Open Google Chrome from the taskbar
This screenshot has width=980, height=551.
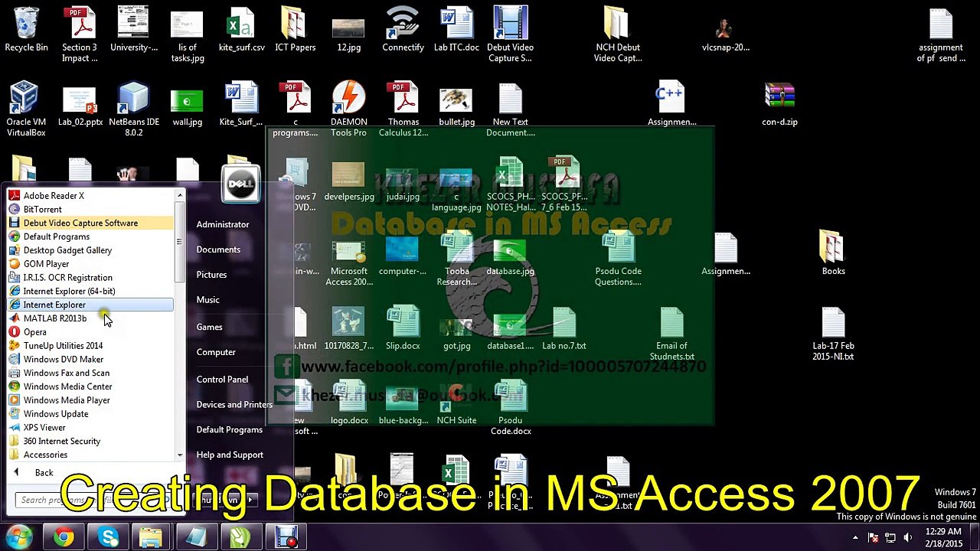point(64,538)
